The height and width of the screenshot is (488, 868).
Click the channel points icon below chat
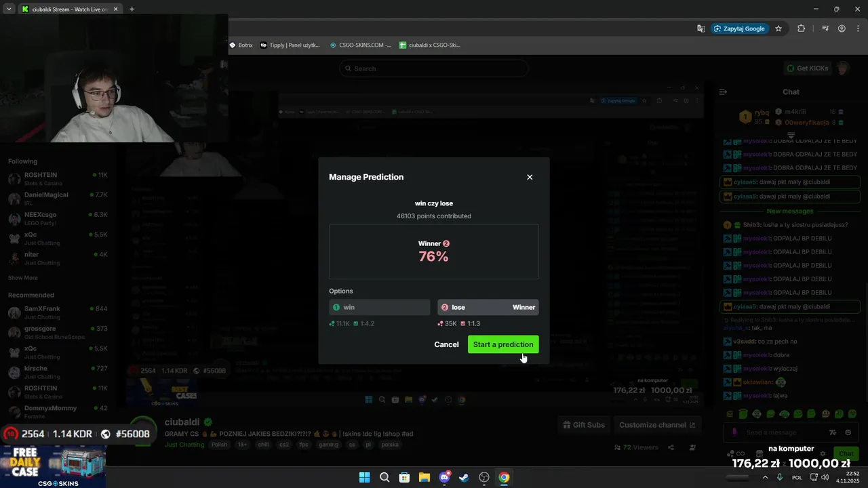point(730,453)
